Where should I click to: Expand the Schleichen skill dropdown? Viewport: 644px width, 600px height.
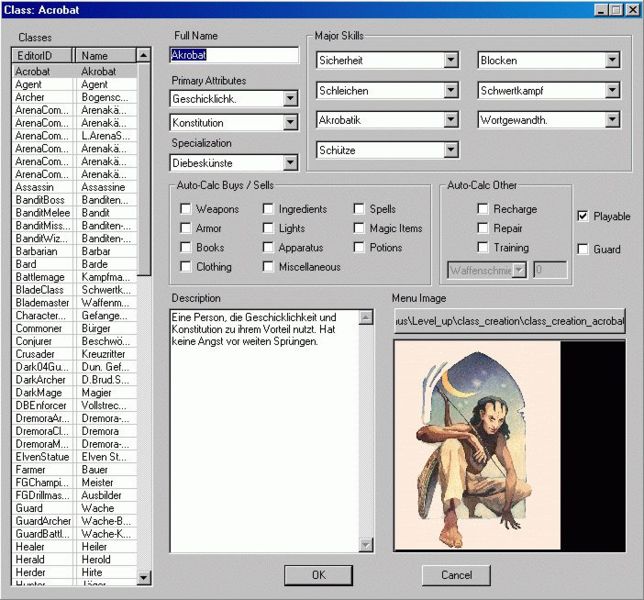[451, 90]
